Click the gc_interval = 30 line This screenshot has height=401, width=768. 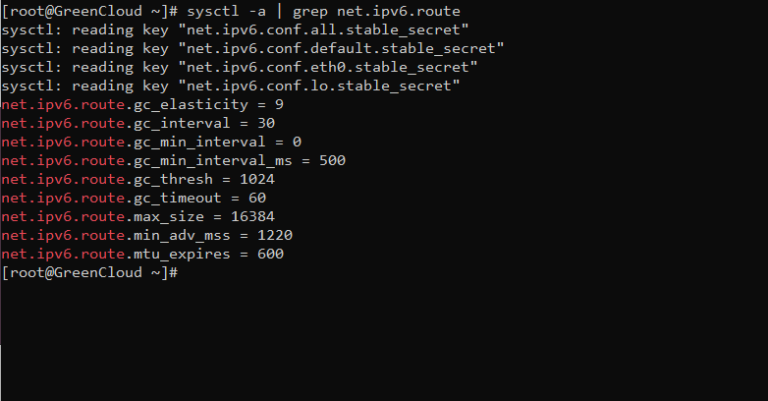[138, 124]
